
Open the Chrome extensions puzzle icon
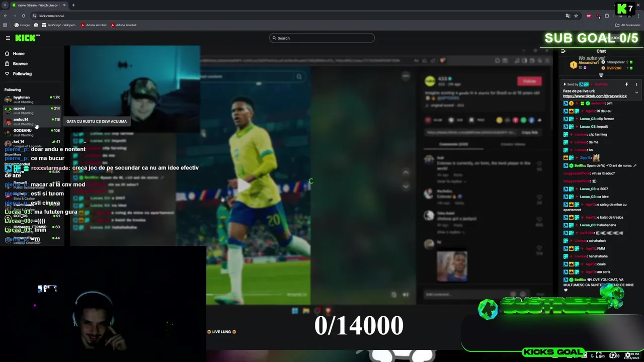[x=607, y=16]
